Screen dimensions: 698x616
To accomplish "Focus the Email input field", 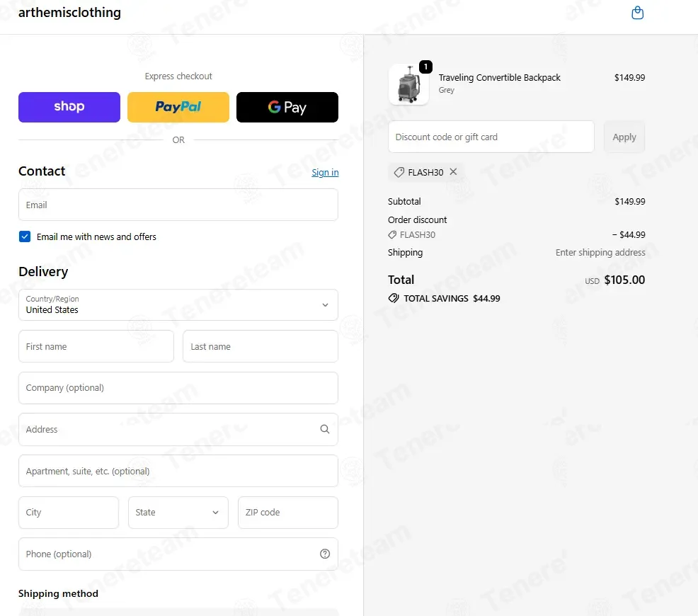I will tap(178, 205).
